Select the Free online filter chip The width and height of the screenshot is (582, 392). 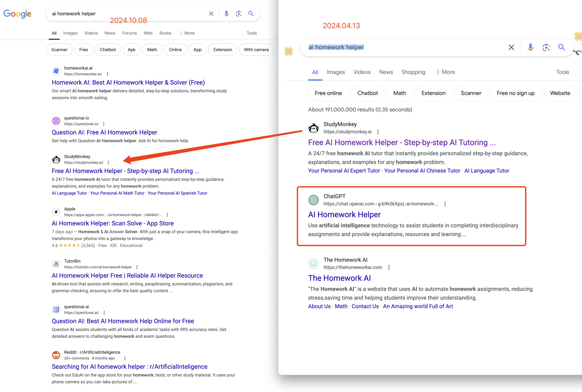[x=328, y=93]
